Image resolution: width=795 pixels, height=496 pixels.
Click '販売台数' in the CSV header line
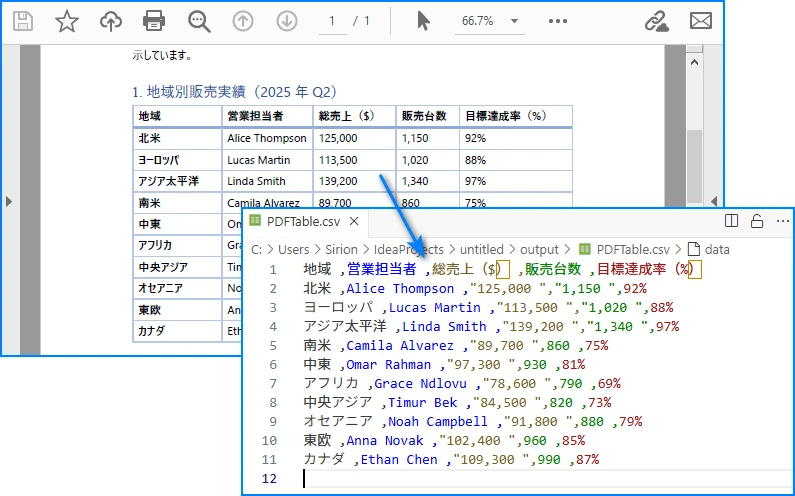[x=553, y=269]
